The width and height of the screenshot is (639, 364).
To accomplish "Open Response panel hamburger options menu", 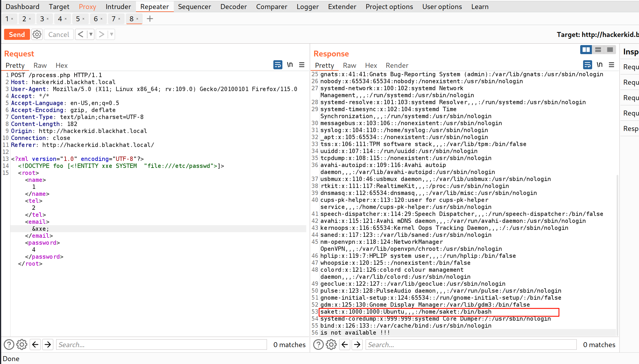I will click(x=611, y=65).
